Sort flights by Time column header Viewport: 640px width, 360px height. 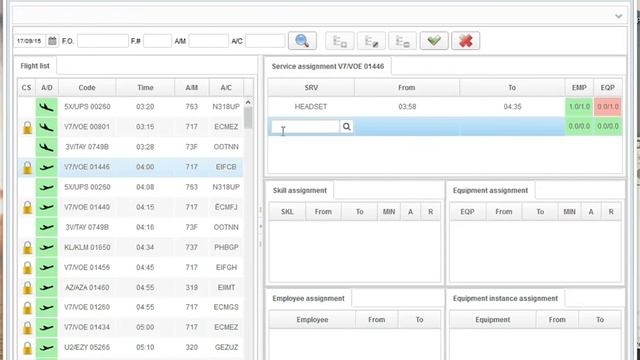click(x=145, y=88)
